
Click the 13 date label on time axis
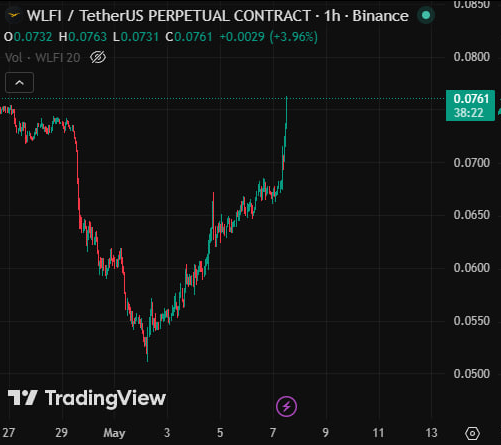click(x=431, y=433)
